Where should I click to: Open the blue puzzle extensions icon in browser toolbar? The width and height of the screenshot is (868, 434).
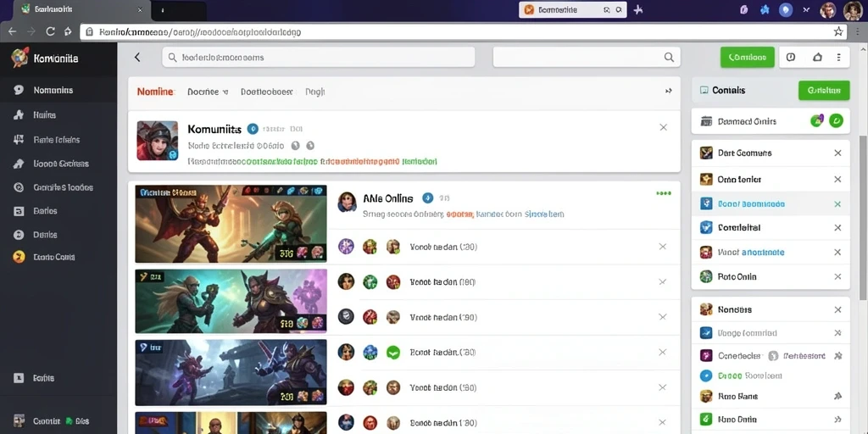coord(765,10)
